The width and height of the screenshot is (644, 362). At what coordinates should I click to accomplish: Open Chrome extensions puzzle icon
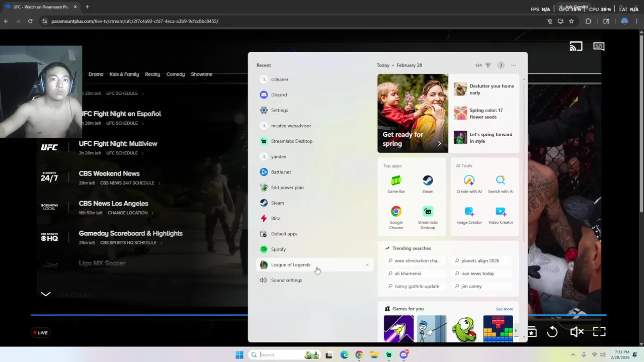point(588,21)
